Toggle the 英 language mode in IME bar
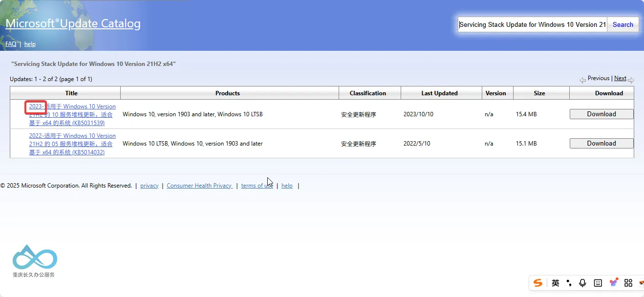The height and width of the screenshot is (297, 644). point(556,283)
